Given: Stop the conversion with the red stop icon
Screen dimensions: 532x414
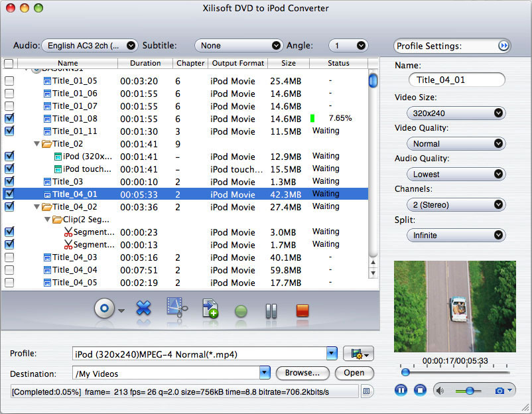Looking at the screenshot, I should [302, 309].
